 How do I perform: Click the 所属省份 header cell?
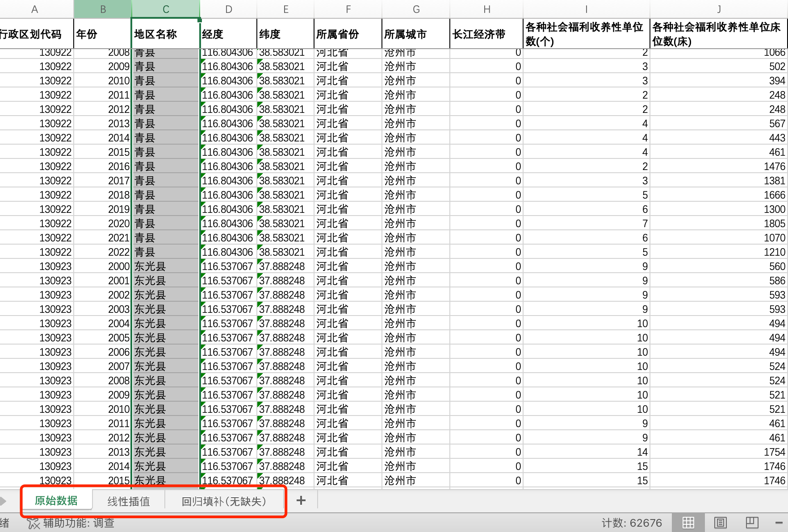[x=348, y=34]
